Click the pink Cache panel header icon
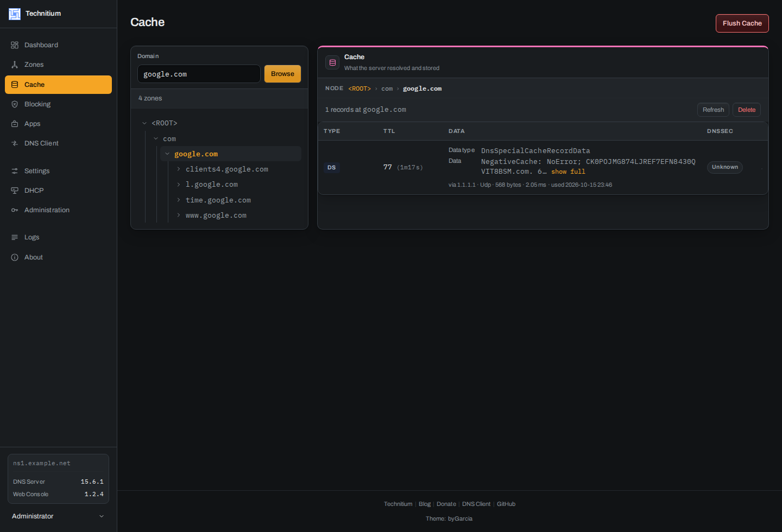Viewport: 782px width, 532px height. pos(332,62)
